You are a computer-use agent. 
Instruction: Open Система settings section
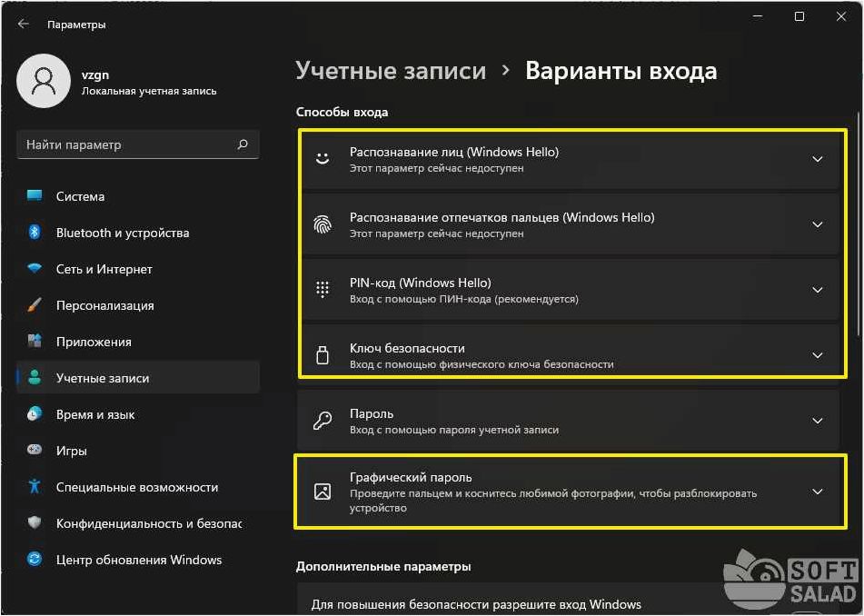[x=138, y=196]
